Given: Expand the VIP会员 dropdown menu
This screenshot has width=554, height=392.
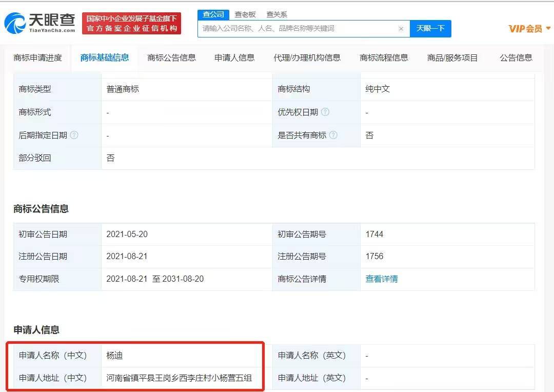Looking at the screenshot, I should 529,29.
